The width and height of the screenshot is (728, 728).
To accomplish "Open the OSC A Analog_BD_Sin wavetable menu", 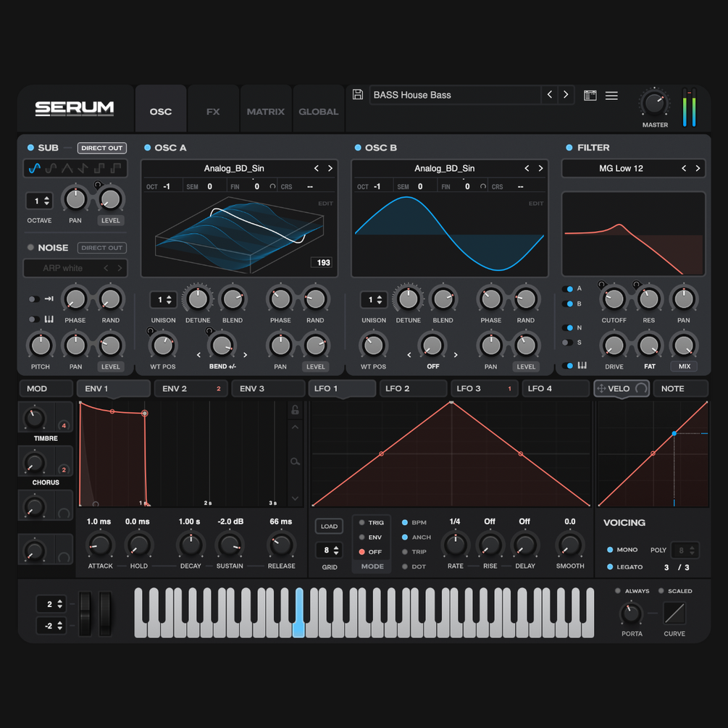I will [x=234, y=169].
